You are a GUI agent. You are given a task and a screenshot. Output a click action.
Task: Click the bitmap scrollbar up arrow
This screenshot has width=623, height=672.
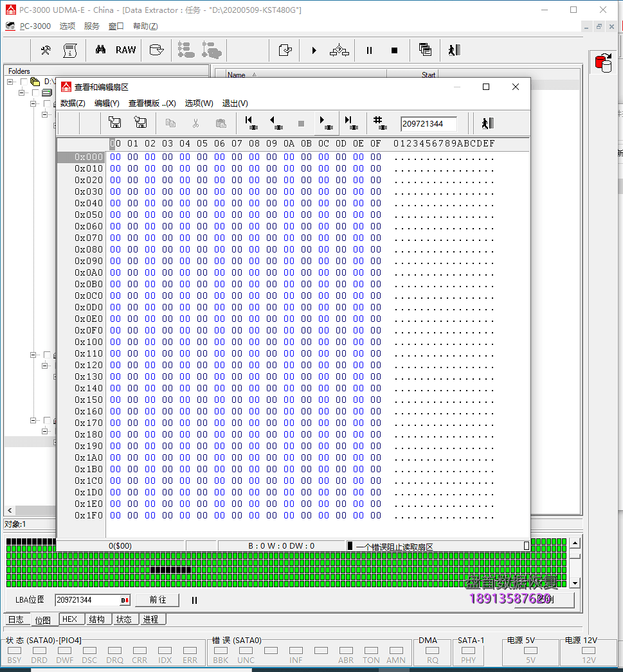tap(575, 544)
